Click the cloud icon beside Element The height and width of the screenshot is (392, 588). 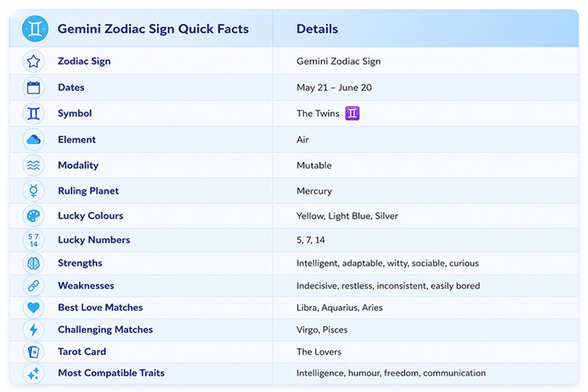point(33,140)
